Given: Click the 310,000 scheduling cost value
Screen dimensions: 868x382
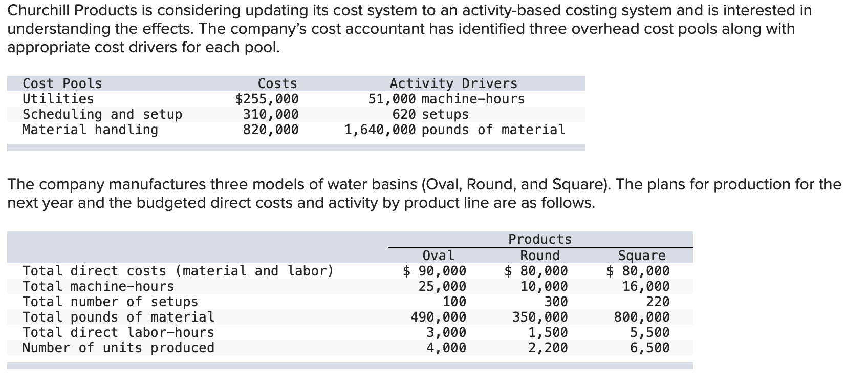Looking at the screenshot, I should pos(271,114).
